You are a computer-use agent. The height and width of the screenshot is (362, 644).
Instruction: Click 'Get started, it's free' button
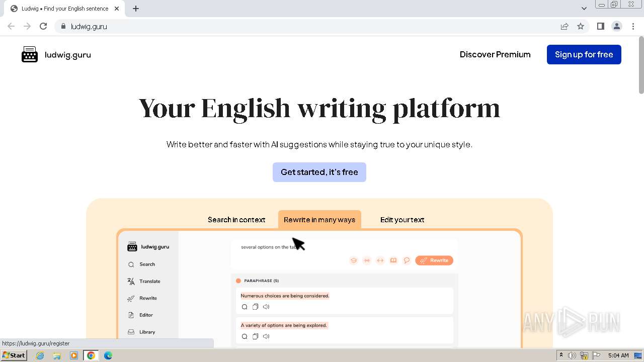click(319, 172)
